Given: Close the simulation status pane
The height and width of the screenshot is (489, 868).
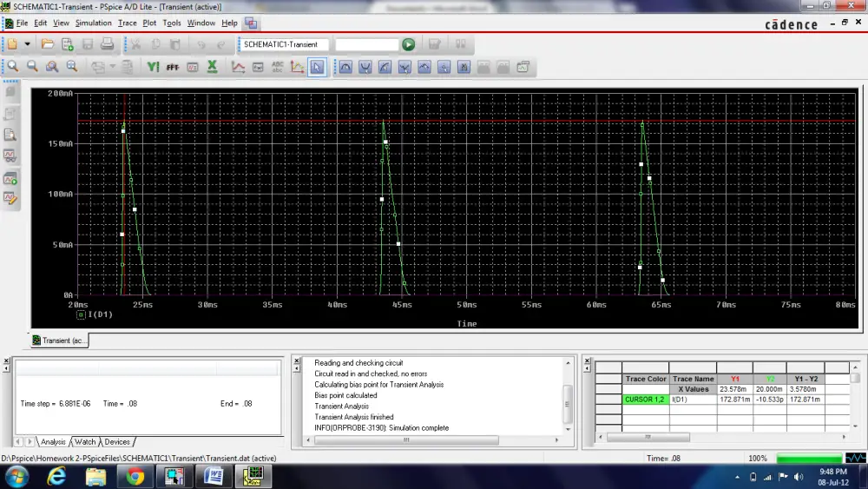Looking at the screenshot, I should (x=6, y=361).
